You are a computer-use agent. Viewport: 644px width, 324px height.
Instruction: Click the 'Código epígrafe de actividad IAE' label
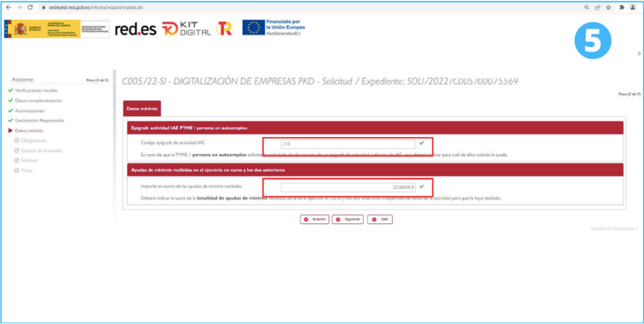pyautogui.click(x=172, y=142)
